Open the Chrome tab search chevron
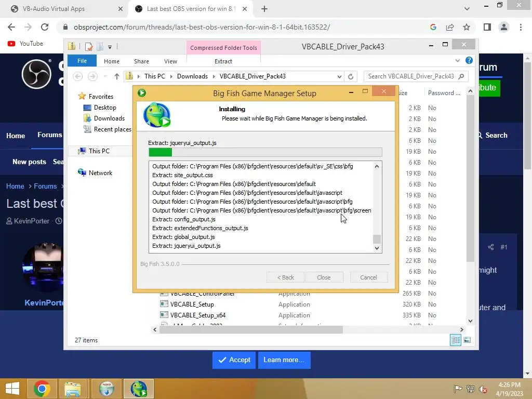Viewport: 532px width, 399px height. (x=467, y=9)
